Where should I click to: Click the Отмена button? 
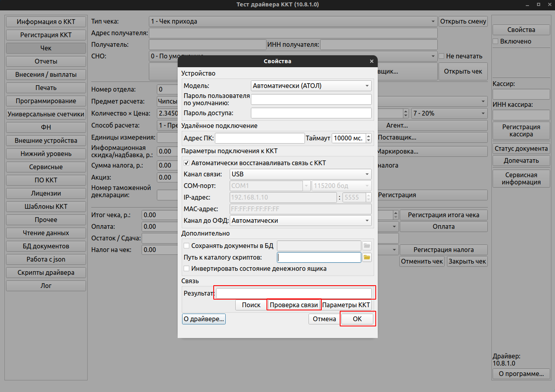[324, 319]
